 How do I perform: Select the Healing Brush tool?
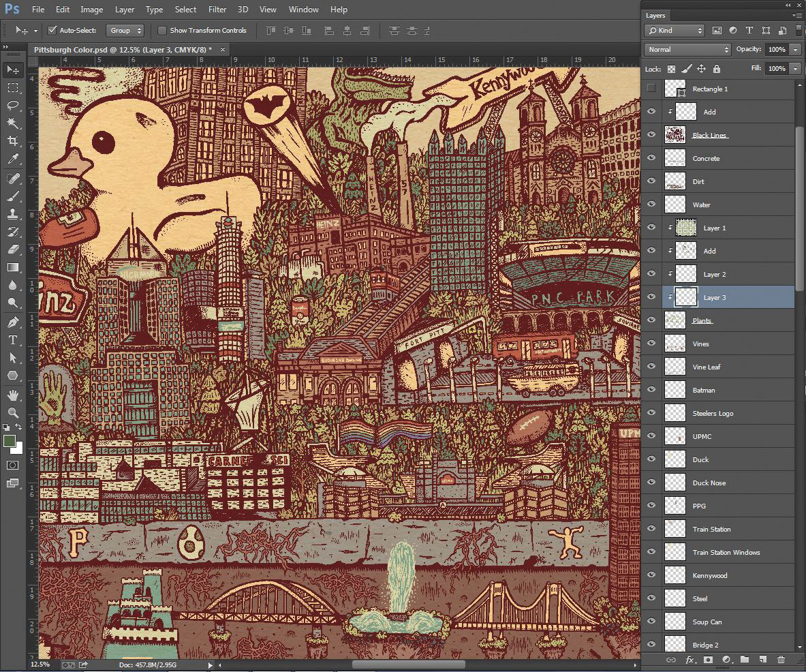[x=13, y=179]
